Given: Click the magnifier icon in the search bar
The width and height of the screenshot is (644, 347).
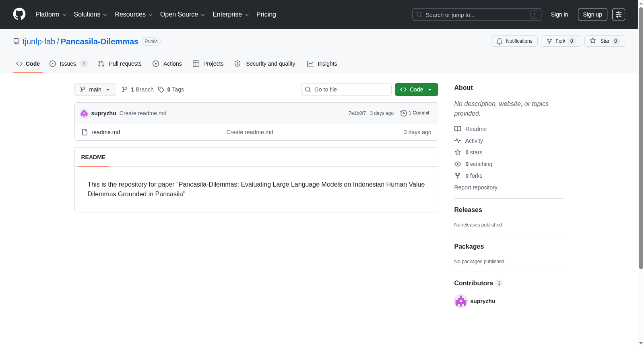Looking at the screenshot, I should 419,15.
